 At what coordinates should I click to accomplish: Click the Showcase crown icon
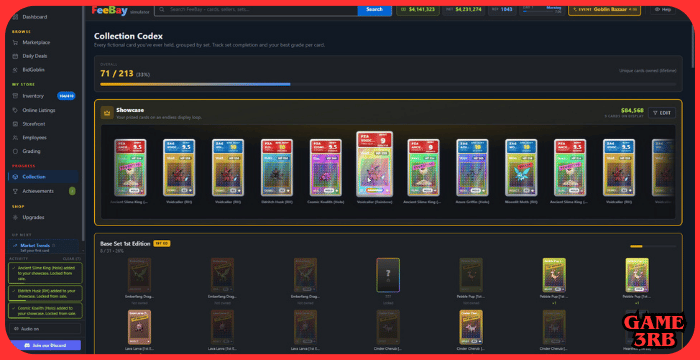107,113
